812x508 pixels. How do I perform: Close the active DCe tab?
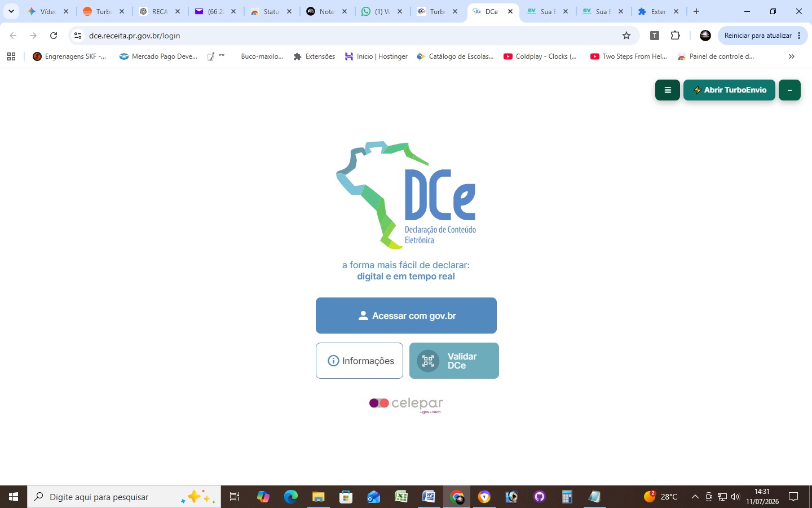tap(510, 11)
